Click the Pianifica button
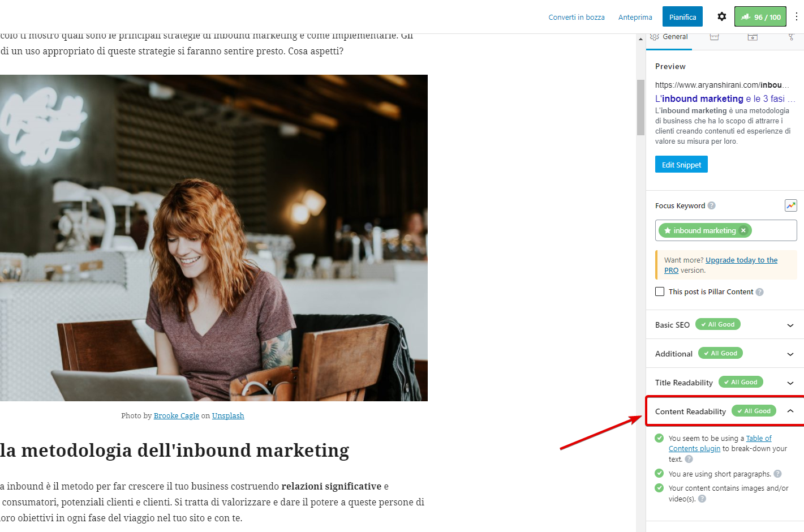Image resolution: width=804 pixels, height=532 pixels. click(x=682, y=17)
